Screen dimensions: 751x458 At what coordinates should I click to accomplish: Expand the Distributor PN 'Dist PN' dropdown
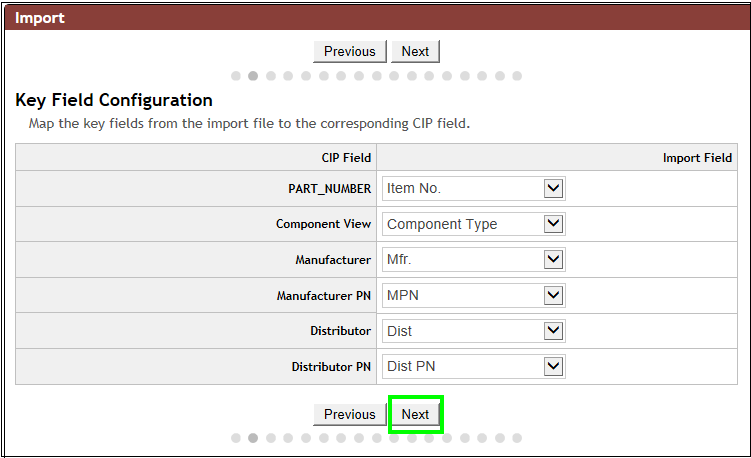(x=473, y=367)
